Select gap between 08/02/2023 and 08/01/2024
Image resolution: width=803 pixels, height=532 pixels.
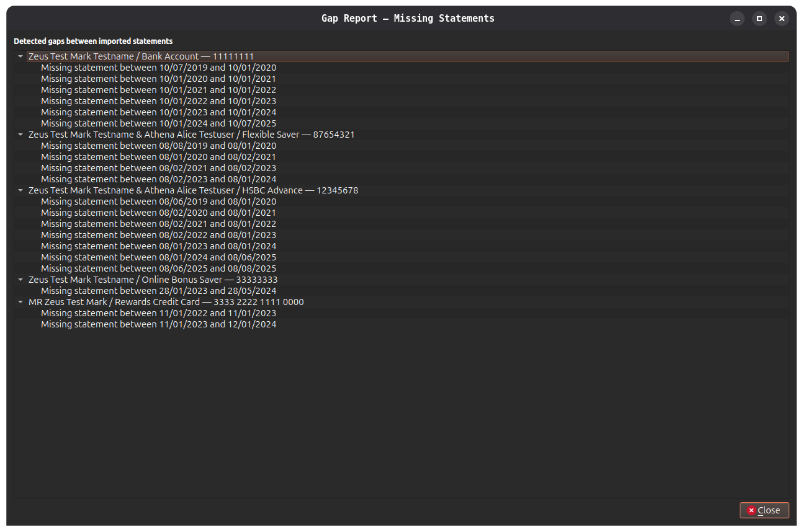click(x=414, y=179)
